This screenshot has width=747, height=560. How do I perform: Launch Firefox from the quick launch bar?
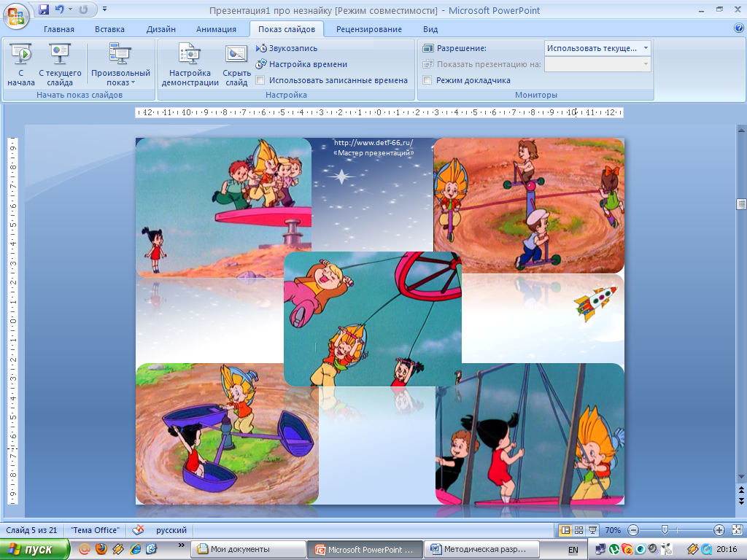(101, 549)
